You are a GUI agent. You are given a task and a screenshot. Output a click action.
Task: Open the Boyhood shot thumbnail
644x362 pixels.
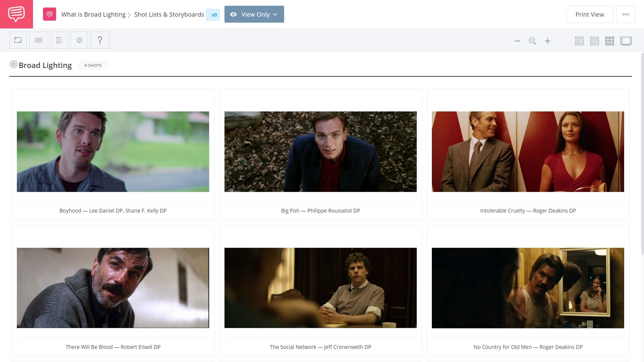point(113,152)
